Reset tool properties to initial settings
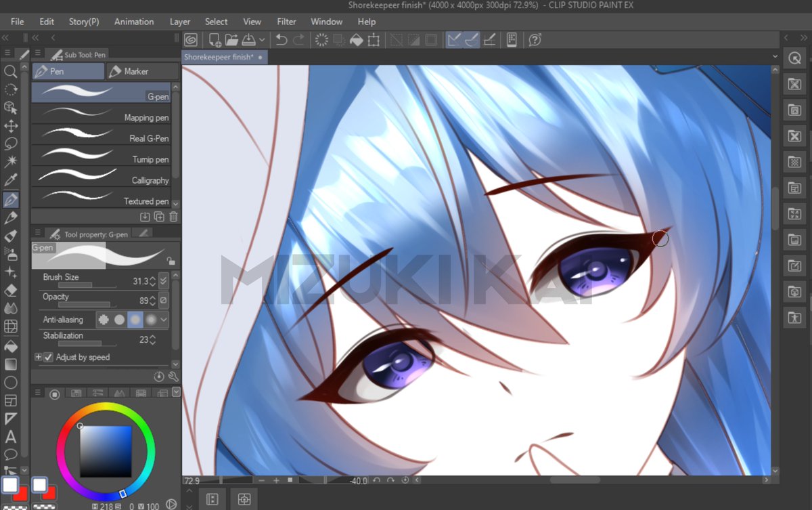Screen dimensions: 812x510 click(159, 376)
